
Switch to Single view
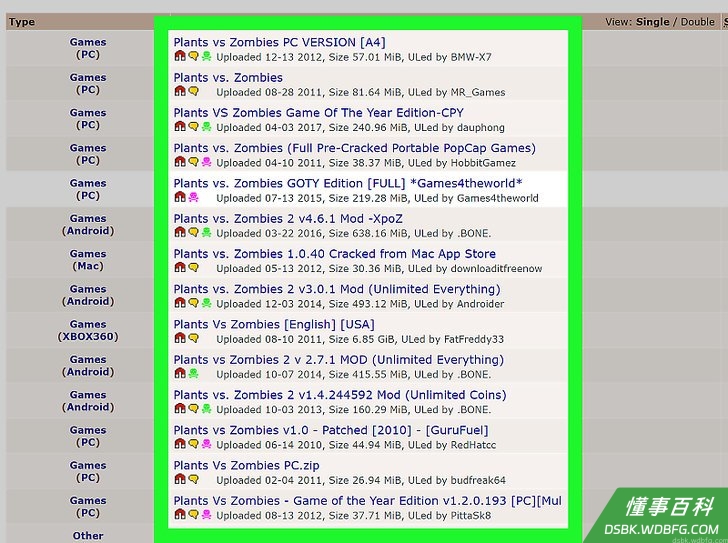(652, 22)
